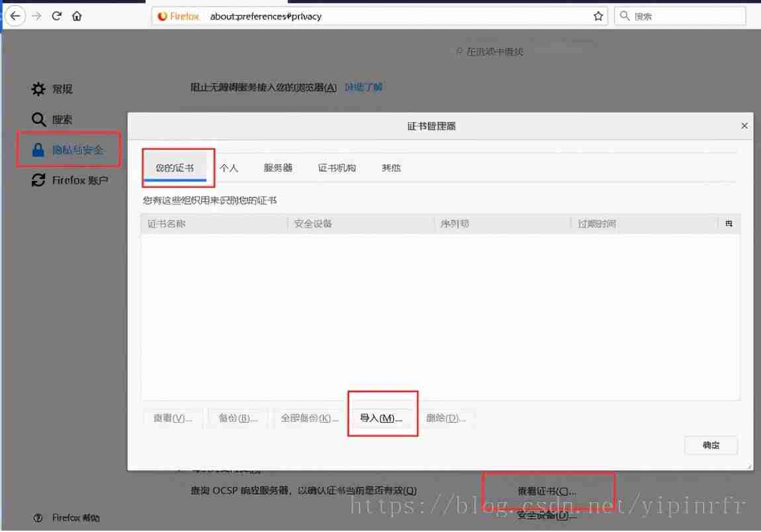Click the View (V) certificate button

pyautogui.click(x=173, y=418)
